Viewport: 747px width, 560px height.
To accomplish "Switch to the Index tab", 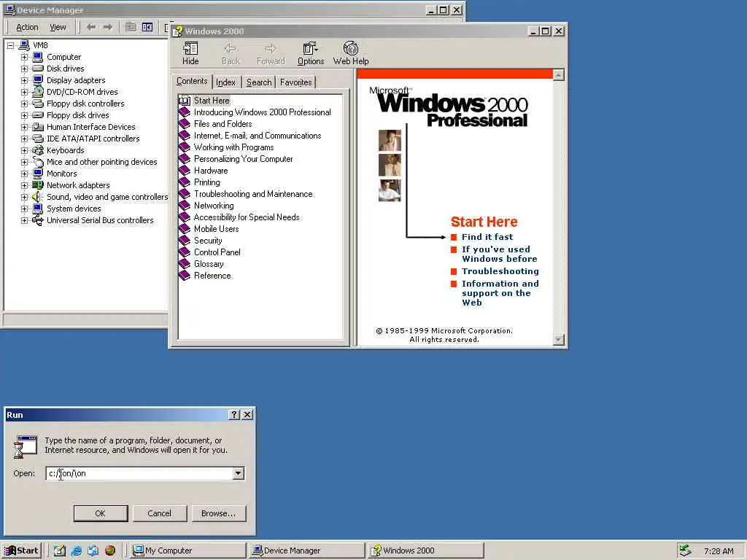I will tap(226, 82).
